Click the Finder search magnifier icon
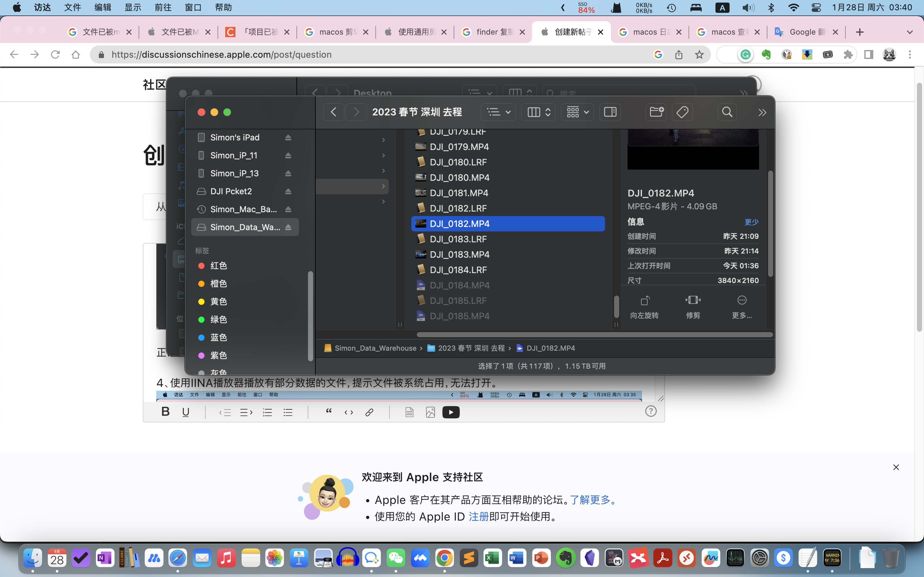Image resolution: width=924 pixels, height=577 pixels. [x=727, y=112]
